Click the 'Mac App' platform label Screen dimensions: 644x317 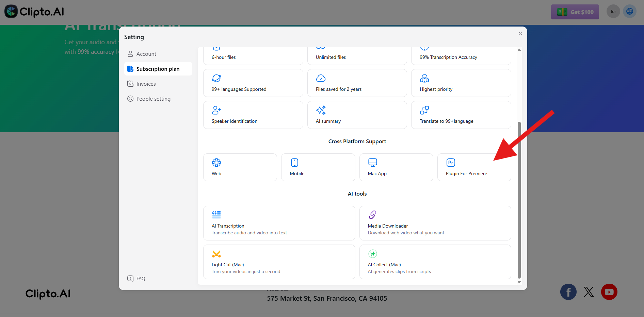pos(377,173)
